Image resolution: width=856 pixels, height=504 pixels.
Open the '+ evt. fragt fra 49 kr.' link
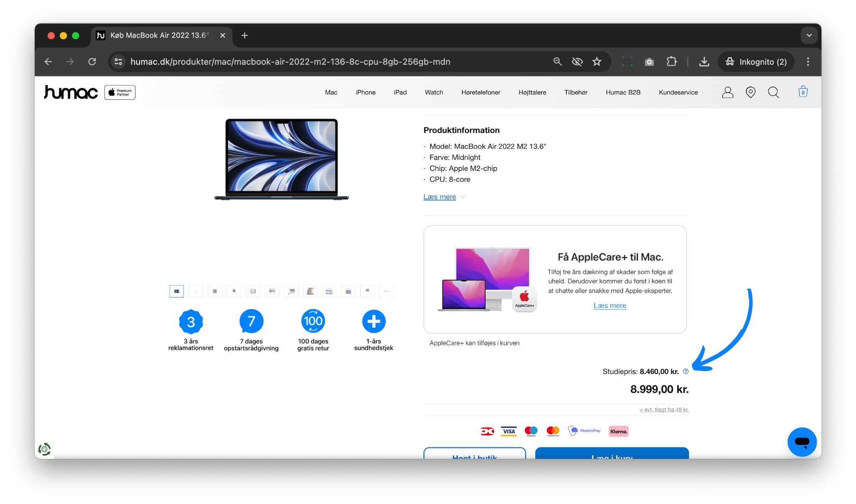(664, 410)
